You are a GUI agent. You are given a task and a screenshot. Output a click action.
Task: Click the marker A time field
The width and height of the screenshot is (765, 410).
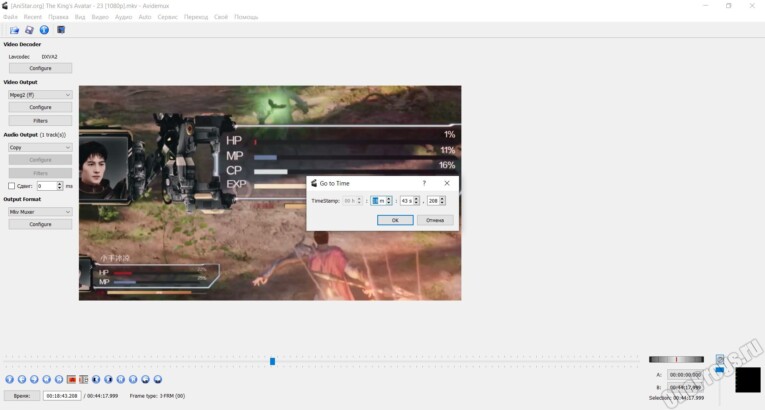coord(685,375)
